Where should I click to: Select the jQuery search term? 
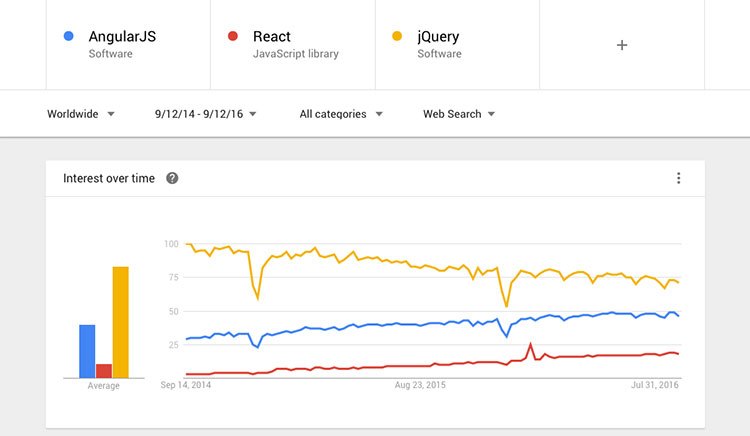(x=438, y=37)
